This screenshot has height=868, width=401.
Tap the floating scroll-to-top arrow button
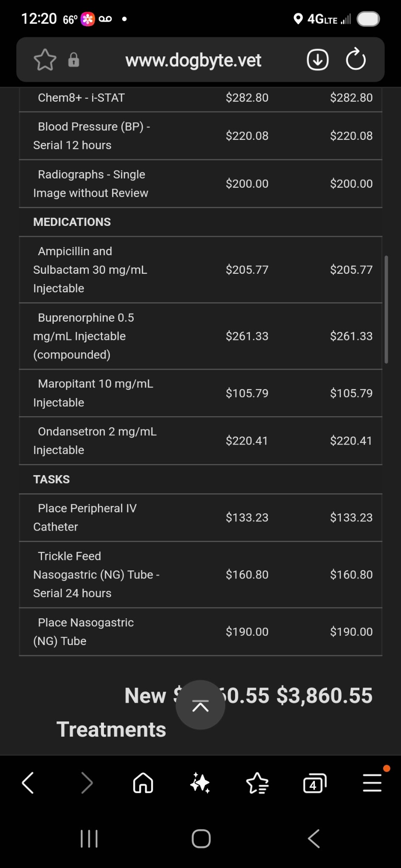point(200,705)
